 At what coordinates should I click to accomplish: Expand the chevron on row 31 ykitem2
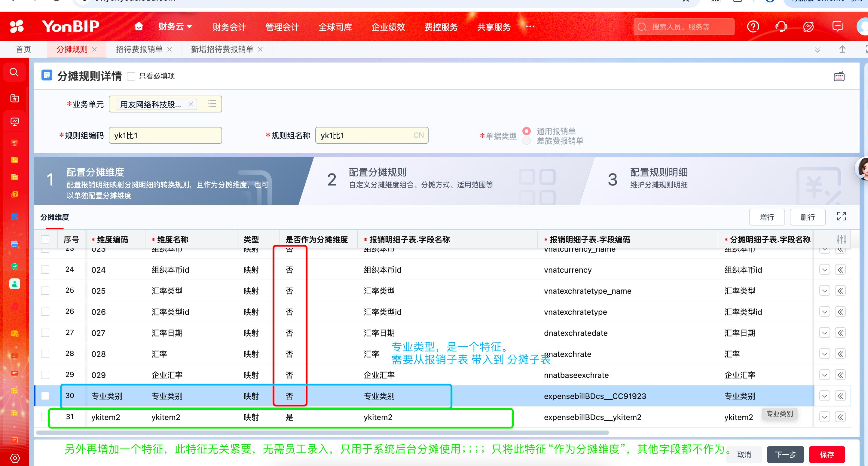[x=824, y=417]
